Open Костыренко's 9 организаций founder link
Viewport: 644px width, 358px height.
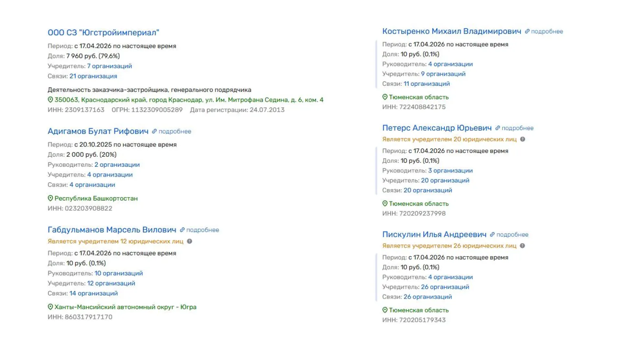pos(444,74)
